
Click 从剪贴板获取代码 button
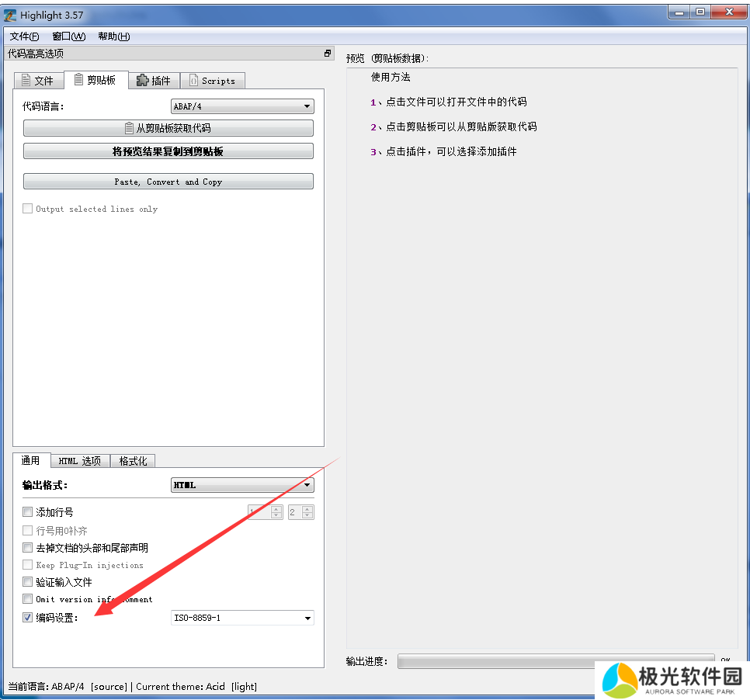pos(168,128)
